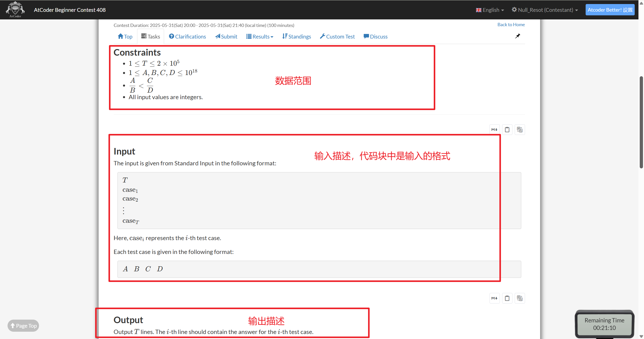
Task: Open the Results dropdown menu
Action: click(x=260, y=36)
